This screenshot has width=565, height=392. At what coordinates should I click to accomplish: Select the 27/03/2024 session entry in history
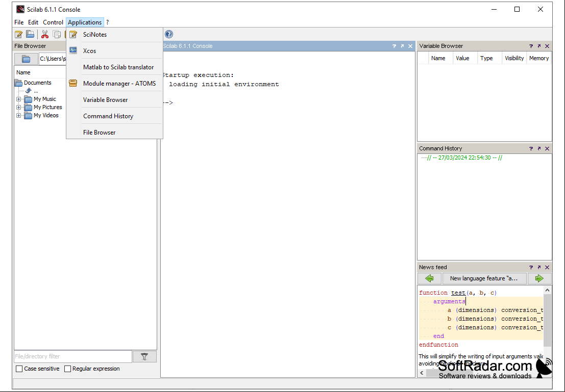click(x=464, y=158)
